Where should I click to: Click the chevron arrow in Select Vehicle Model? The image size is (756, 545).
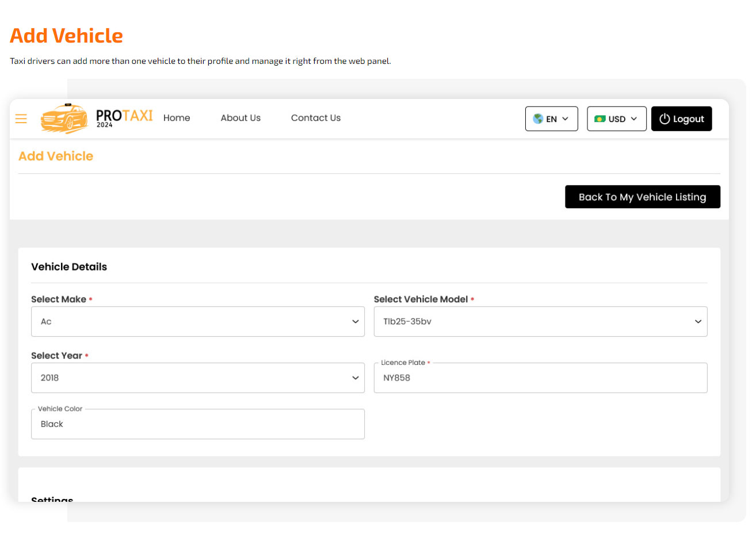coord(698,322)
